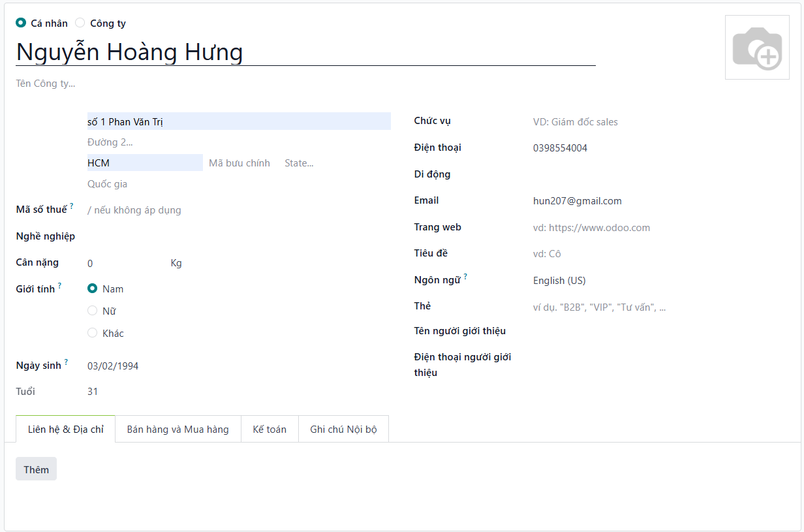
Task: Choose Khác as gender
Action: [93, 333]
